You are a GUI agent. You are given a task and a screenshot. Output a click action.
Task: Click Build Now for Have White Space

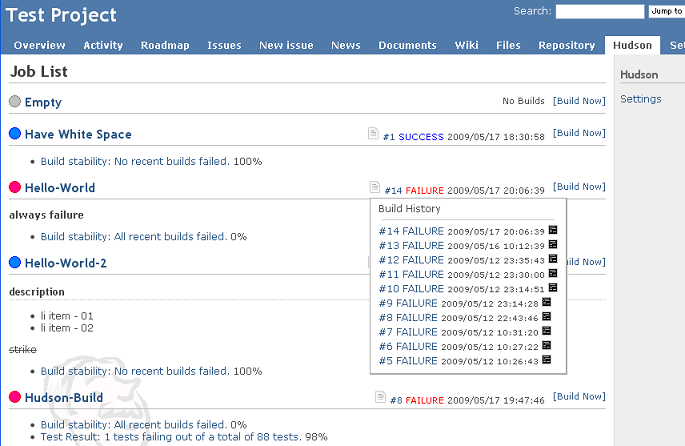[579, 133]
